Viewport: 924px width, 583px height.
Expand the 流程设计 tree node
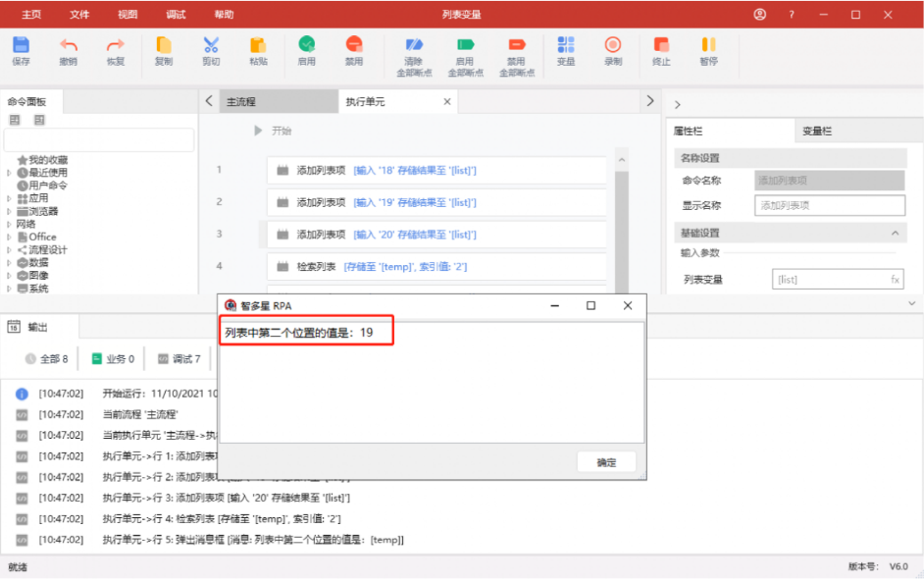[10, 250]
